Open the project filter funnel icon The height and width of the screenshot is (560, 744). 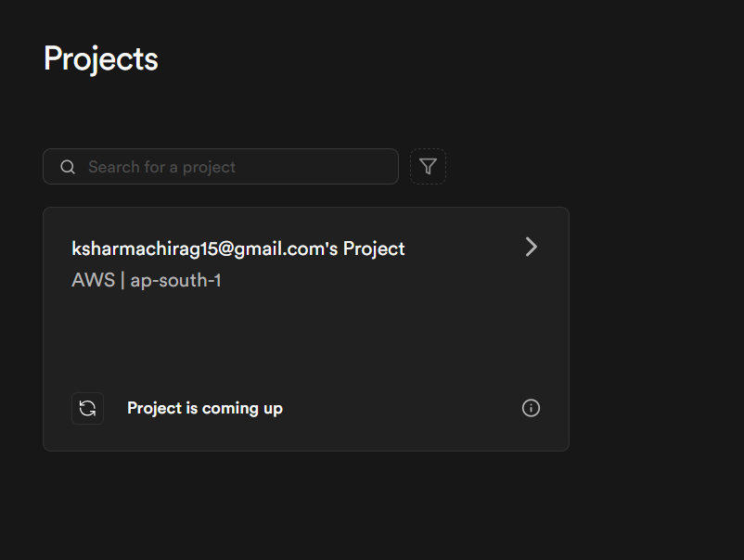[x=428, y=167]
